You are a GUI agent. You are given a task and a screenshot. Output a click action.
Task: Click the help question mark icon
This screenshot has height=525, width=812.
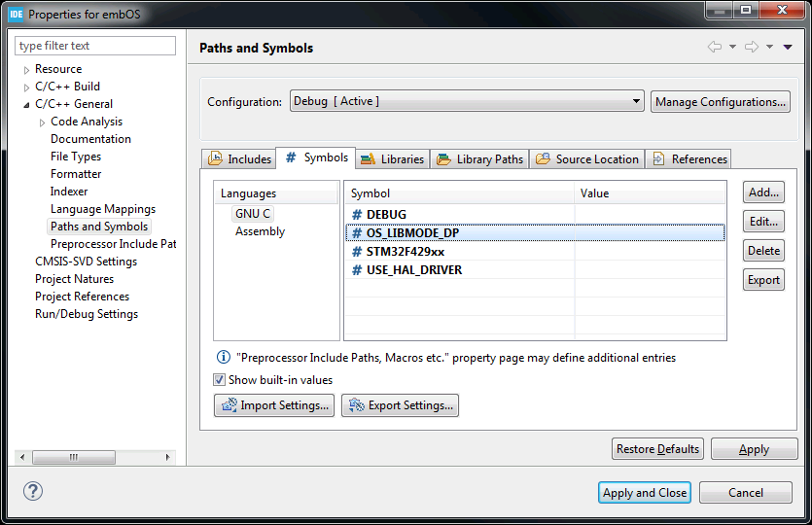point(33,491)
